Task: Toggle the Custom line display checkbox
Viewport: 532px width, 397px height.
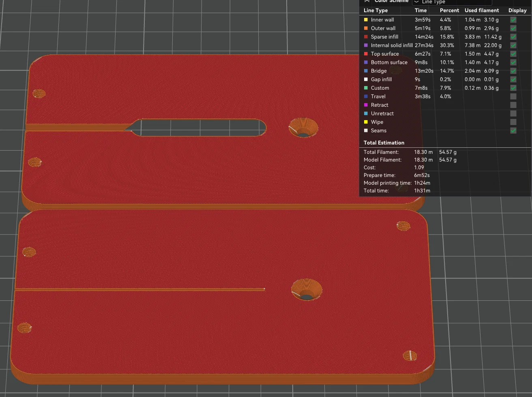Action: pyautogui.click(x=513, y=88)
